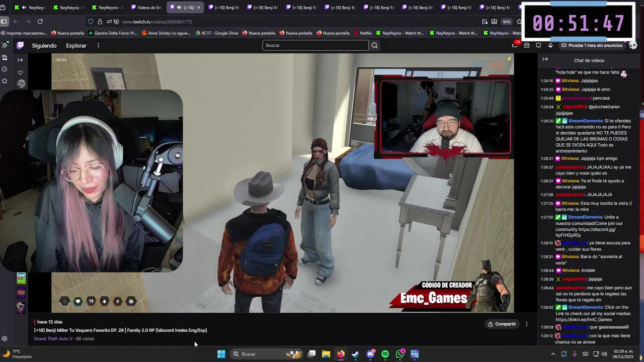The width and height of the screenshot is (644, 362).
Task: Click the browser forward arrow
Action: pyautogui.click(x=28, y=22)
